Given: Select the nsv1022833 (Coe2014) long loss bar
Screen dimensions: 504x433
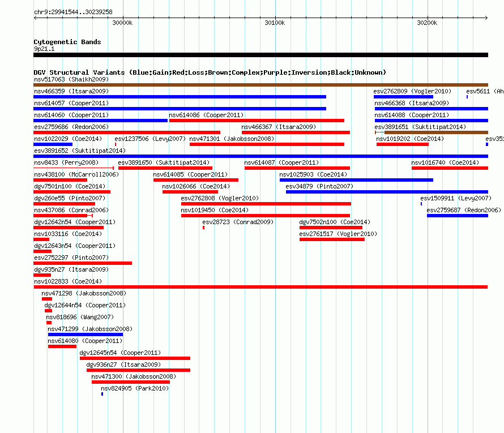Looking at the screenshot, I should click(x=260, y=287).
